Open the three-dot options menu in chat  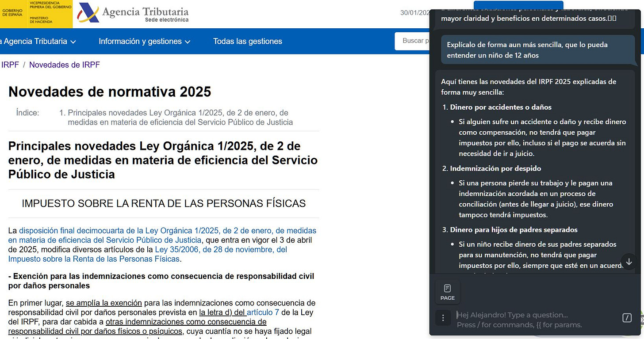[x=443, y=318]
